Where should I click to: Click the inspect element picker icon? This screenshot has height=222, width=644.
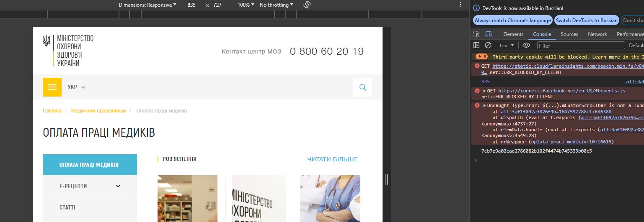click(x=476, y=34)
